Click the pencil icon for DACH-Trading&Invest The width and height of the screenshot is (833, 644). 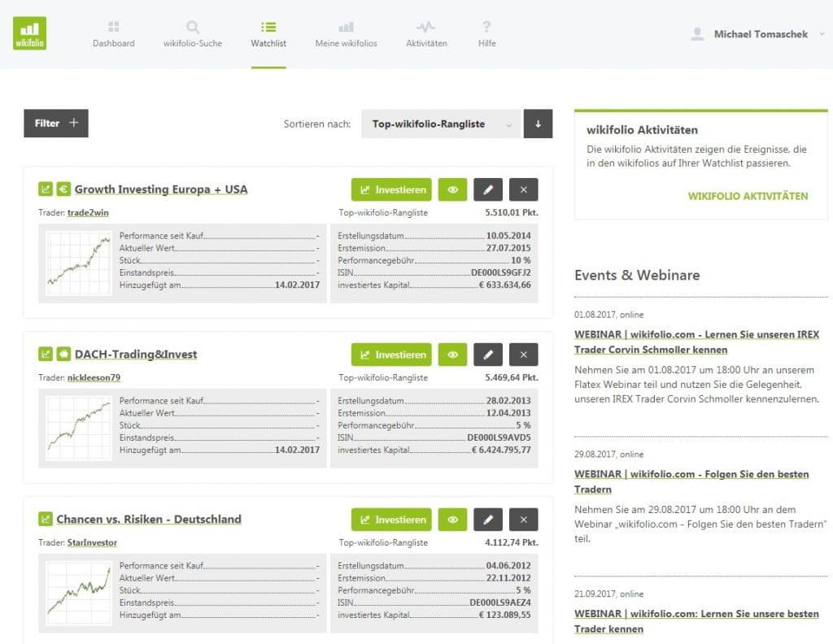pyautogui.click(x=488, y=355)
